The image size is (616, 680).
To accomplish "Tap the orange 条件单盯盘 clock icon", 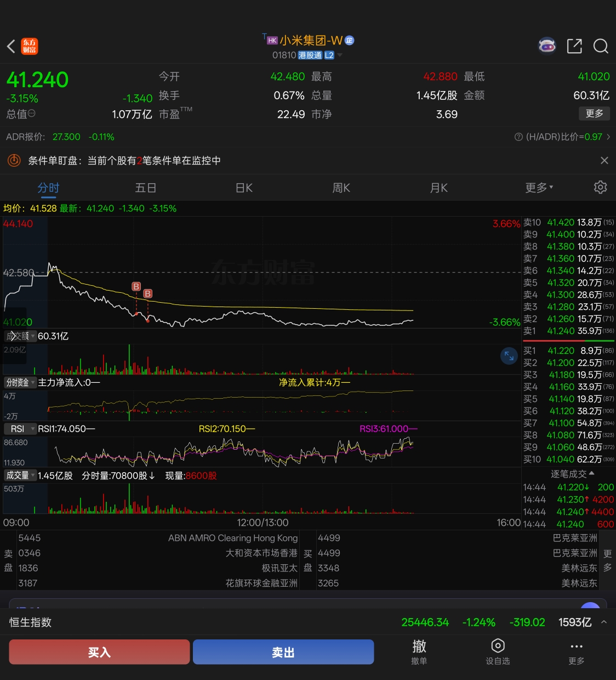I will pyautogui.click(x=14, y=161).
